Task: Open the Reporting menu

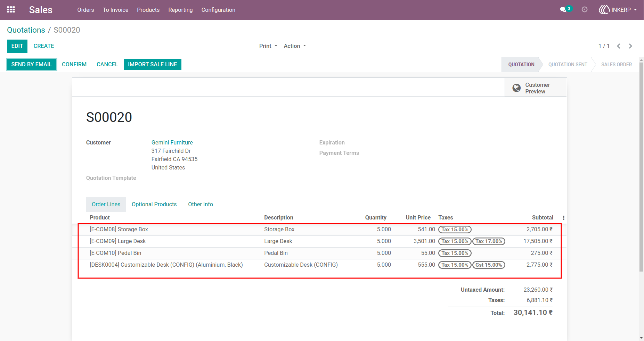Action: 180,10
